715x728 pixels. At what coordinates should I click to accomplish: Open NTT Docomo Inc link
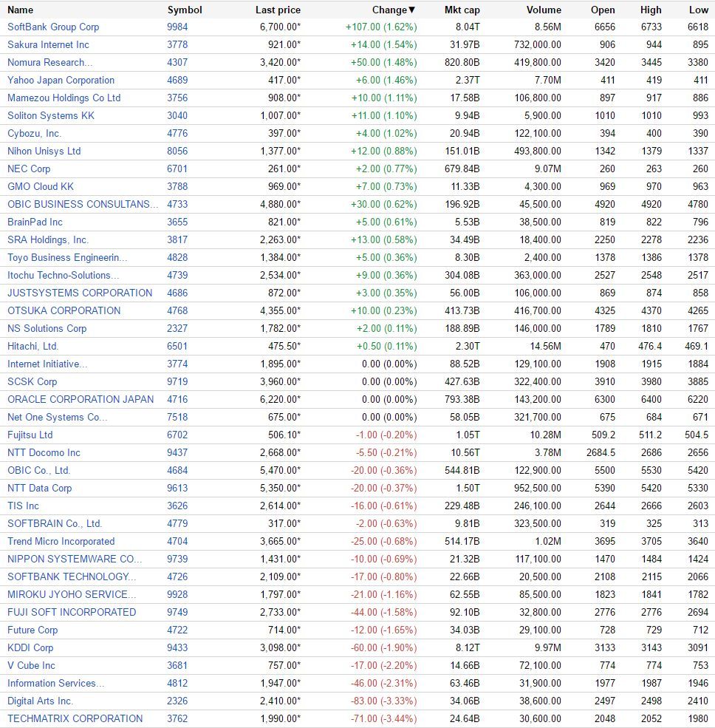pyautogui.click(x=44, y=452)
